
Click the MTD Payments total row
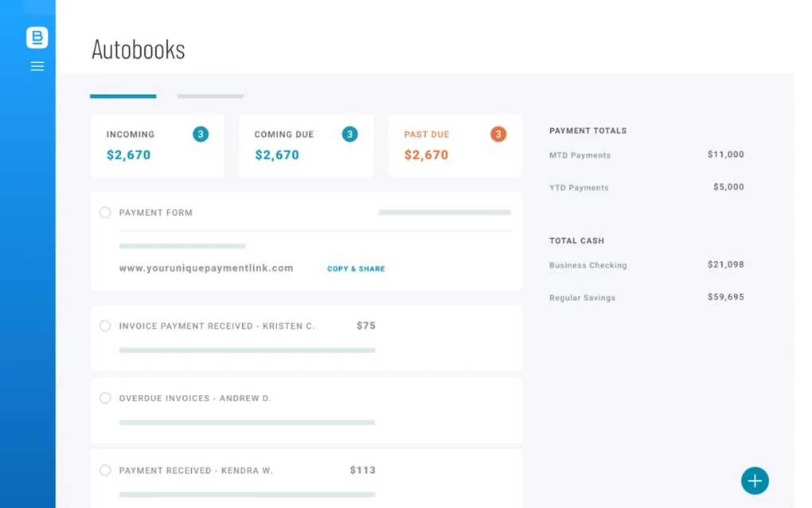tap(646, 155)
